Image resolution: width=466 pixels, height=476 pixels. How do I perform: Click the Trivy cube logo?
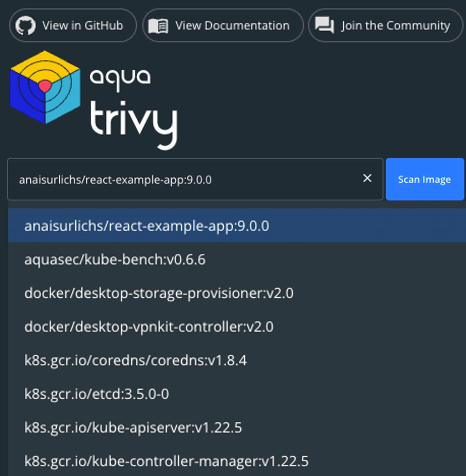coord(45,87)
